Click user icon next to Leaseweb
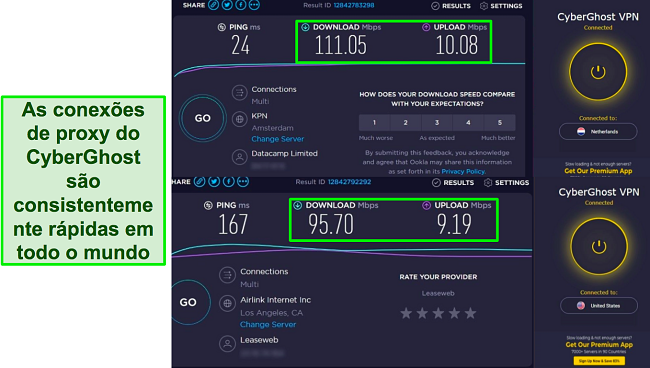The height and width of the screenshot is (368, 650). 227,344
